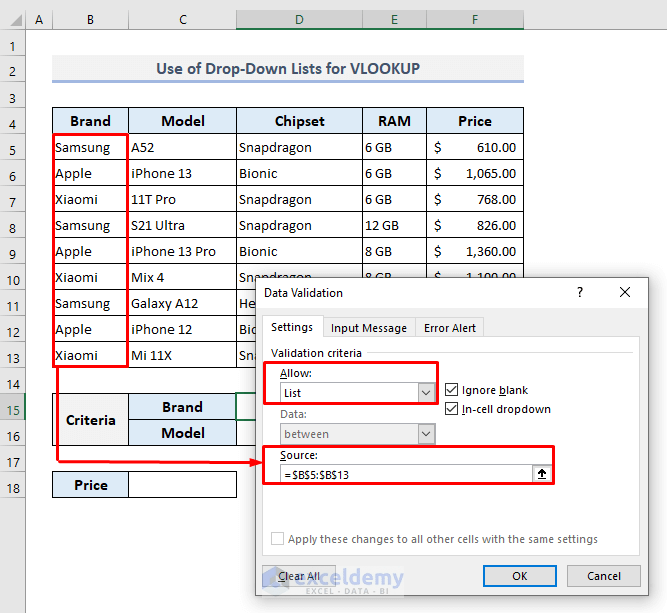Click the Samsung cell in row 5
This screenshot has width=667, height=613.
click(90, 147)
